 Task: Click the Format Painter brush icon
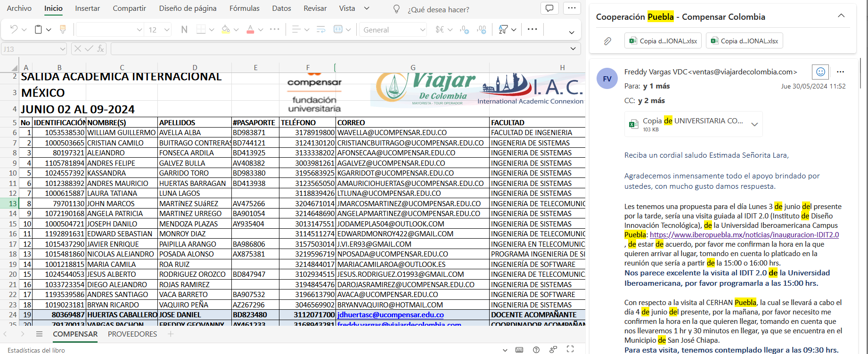pyautogui.click(x=63, y=30)
